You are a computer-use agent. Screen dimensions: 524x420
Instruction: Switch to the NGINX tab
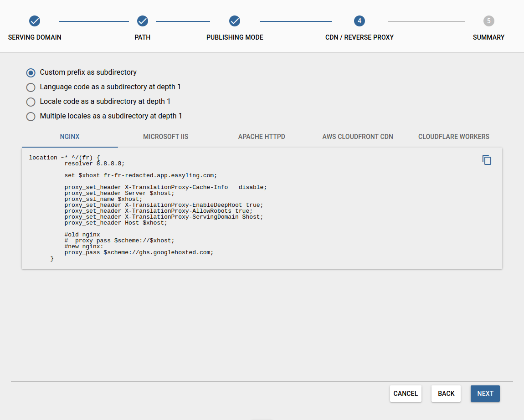[70, 137]
